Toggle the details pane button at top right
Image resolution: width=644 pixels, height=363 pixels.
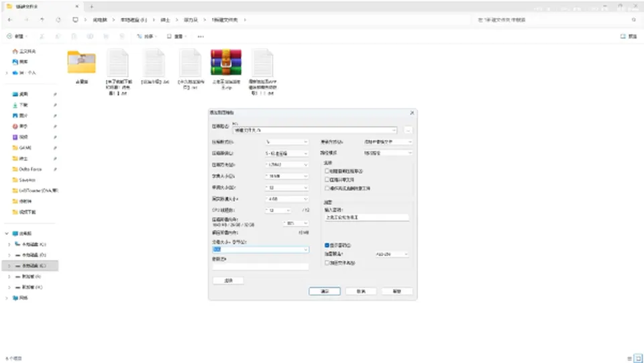629,36
